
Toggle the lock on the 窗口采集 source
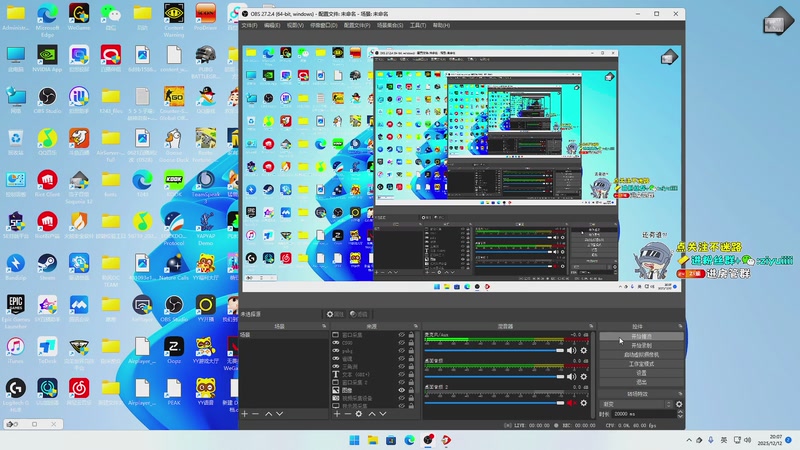pyautogui.click(x=411, y=335)
